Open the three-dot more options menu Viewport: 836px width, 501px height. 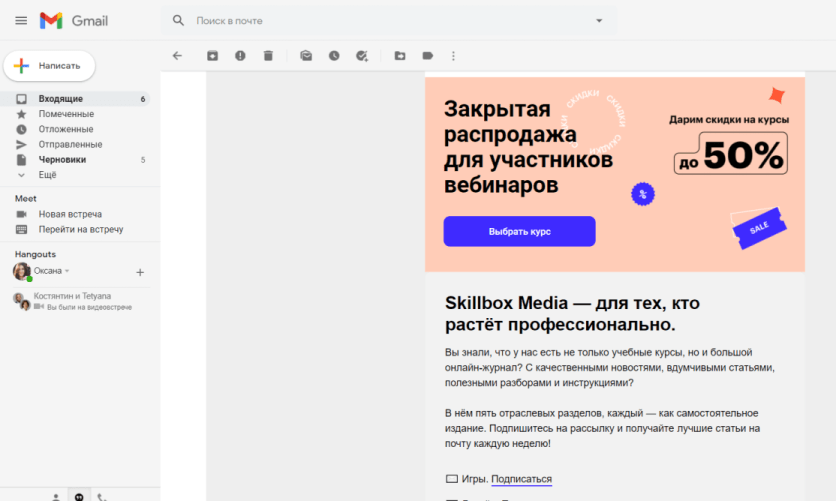(x=454, y=56)
